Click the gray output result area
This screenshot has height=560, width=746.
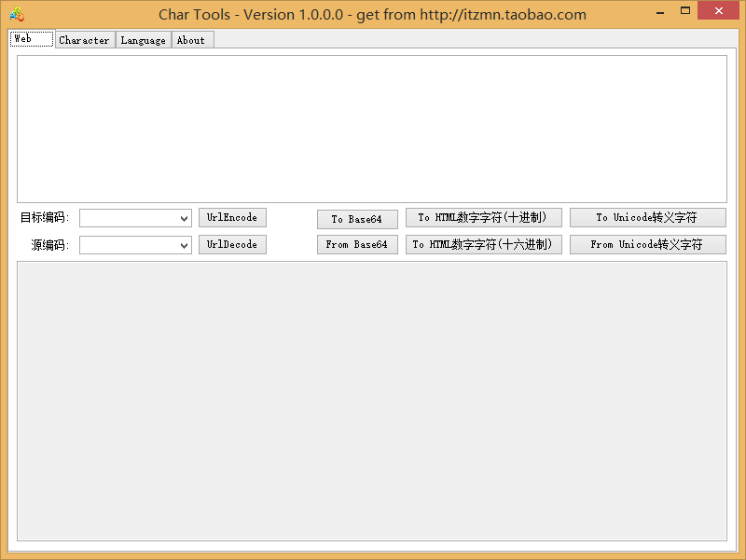point(372,401)
